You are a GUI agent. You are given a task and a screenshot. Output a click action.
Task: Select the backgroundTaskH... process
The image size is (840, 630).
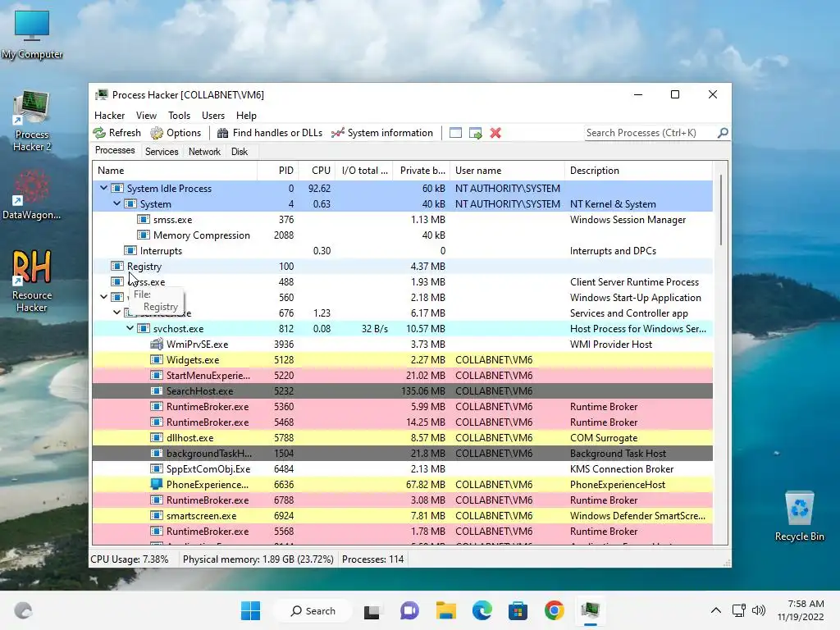point(402,453)
